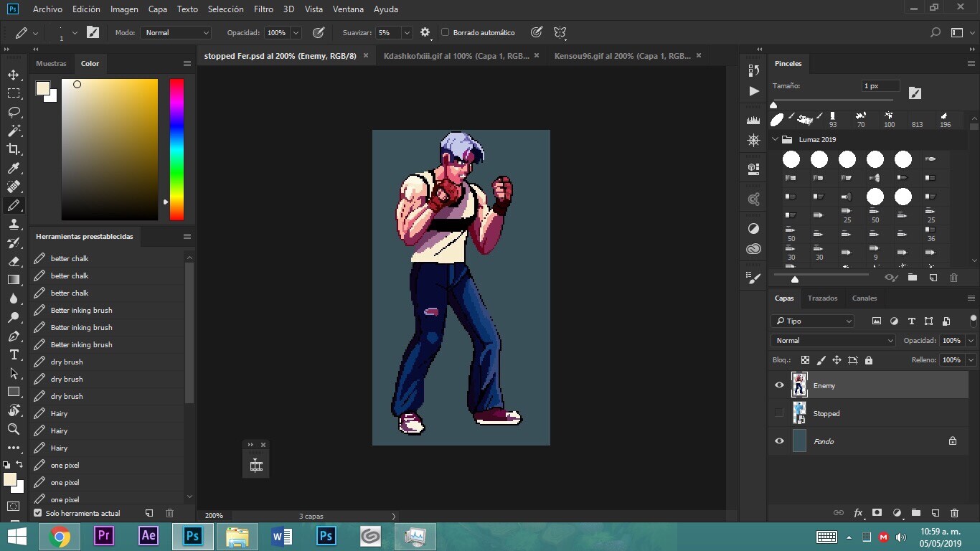
Task: Click the foreground color swatch in Color panel
Action: click(42, 88)
